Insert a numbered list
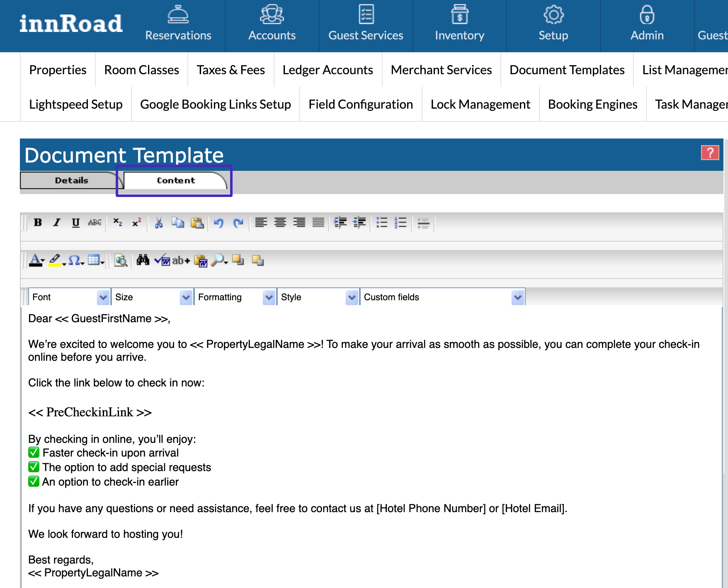 coord(400,223)
